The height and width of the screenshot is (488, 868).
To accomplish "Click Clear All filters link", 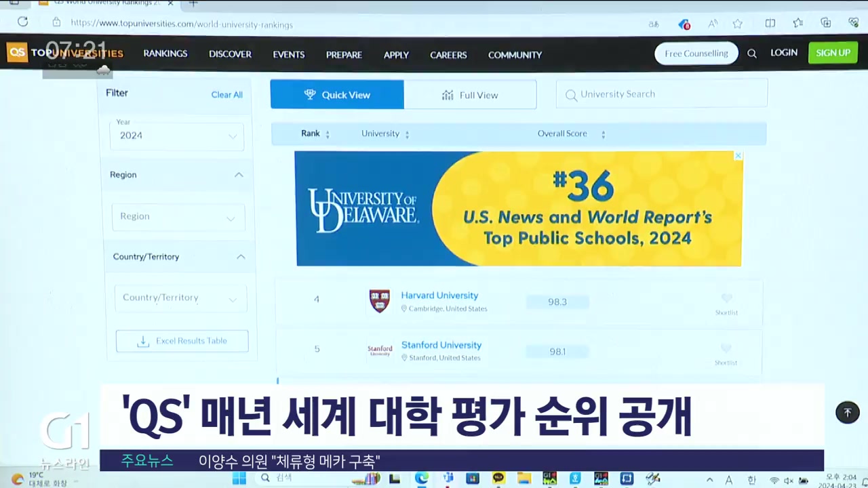I will (x=226, y=95).
